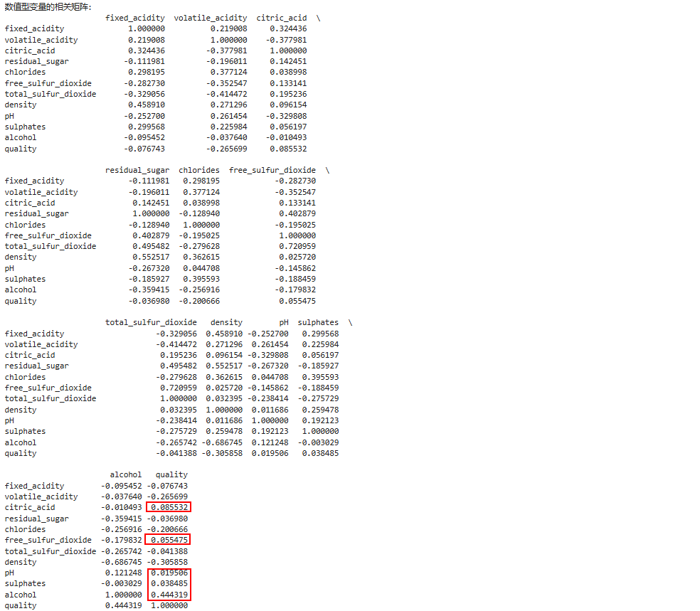Viewport: 700px width, 611px height.
Task: Select 0.038485 in sulphates row of quality column
Action: click(x=169, y=583)
